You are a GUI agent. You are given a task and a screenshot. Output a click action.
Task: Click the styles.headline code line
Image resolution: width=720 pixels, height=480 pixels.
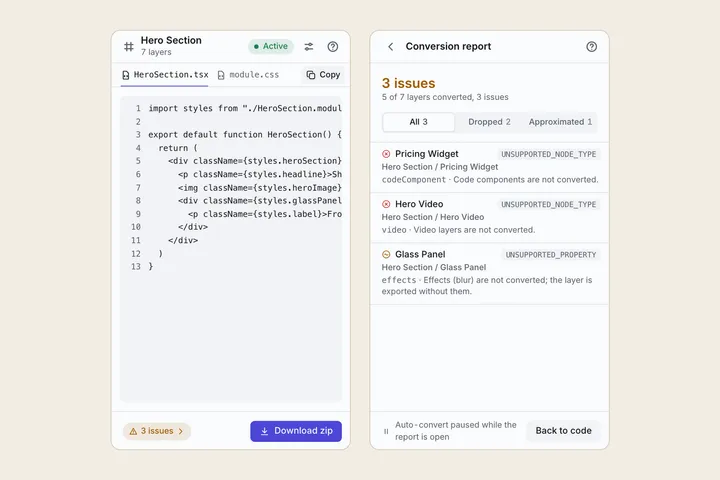pos(260,174)
